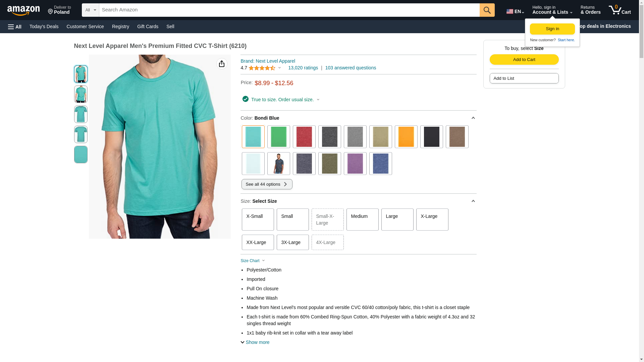Click the Add to Cart button
The image size is (644, 362).
524,60
